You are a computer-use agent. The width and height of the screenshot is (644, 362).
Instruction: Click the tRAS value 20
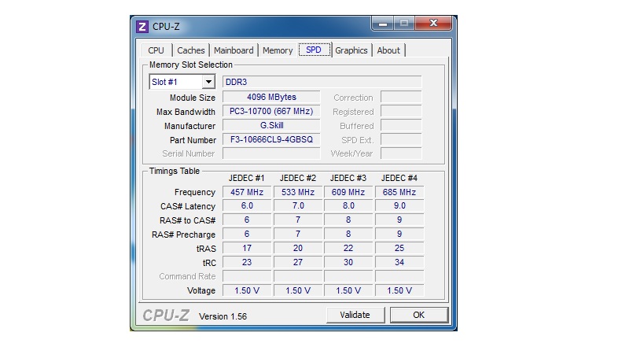(298, 248)
